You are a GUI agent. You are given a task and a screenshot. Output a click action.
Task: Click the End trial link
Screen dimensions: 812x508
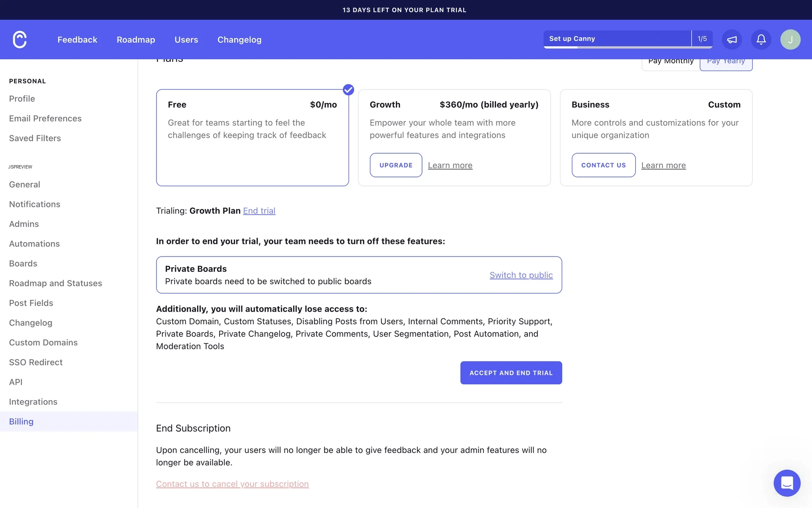259,211
